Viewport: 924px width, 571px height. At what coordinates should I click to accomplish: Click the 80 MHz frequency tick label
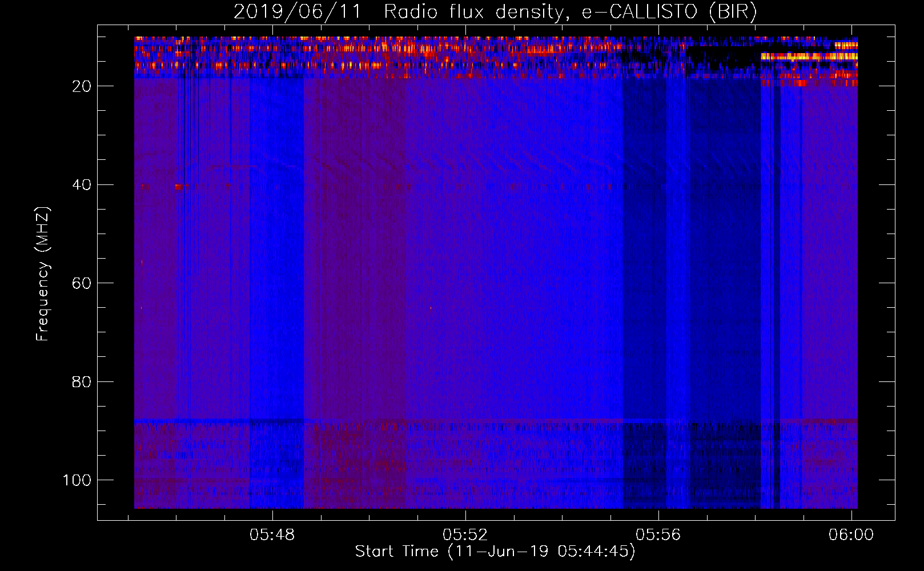click(82, 382)
